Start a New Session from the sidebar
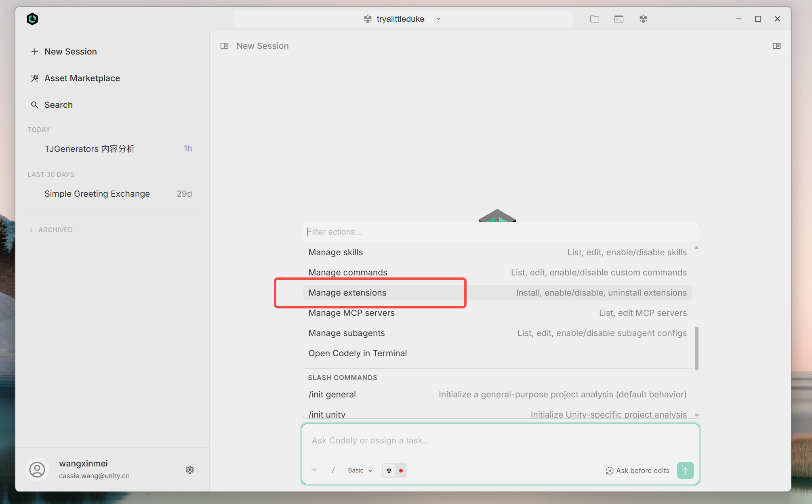Viewport: 812px width, 504px height. click(x=64, y=52)
